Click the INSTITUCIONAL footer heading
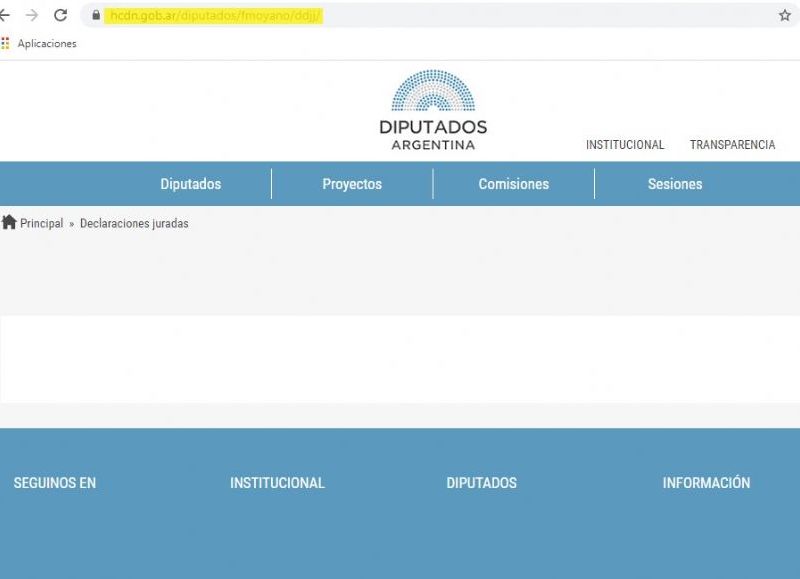This screenshot has height=579, width=800. (277, 483)
